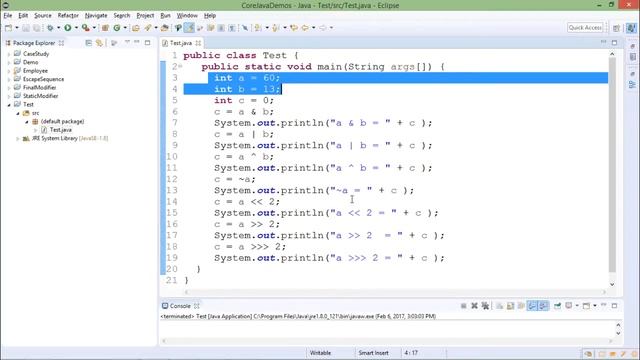Expand the CaseStudy project

pos(9,54)
